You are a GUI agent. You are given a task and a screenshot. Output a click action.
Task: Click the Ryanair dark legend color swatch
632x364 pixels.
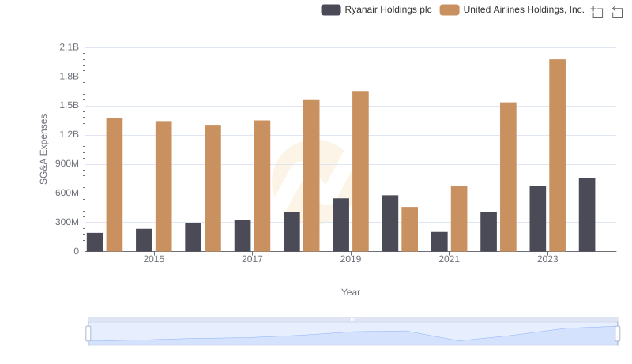tap(331, 9)
